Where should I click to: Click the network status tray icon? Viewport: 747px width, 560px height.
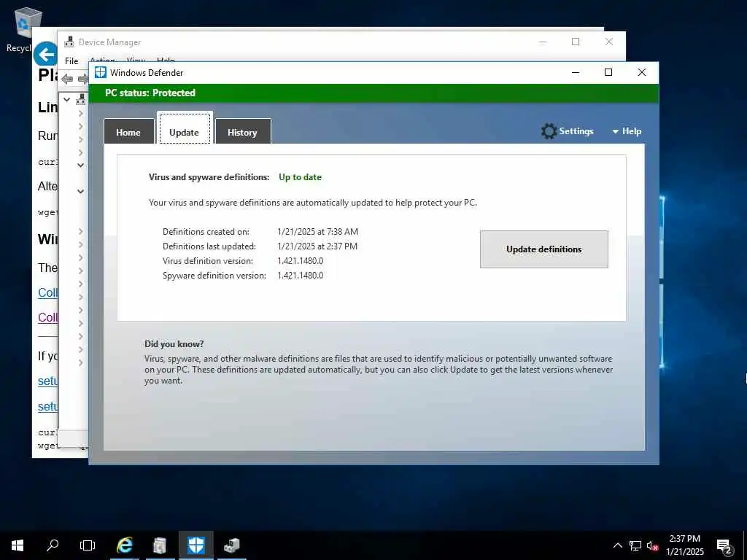635,545
